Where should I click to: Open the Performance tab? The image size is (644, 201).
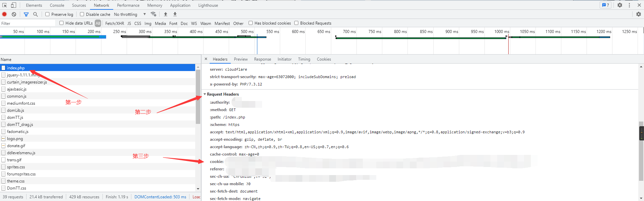click(x=128, y=5)
